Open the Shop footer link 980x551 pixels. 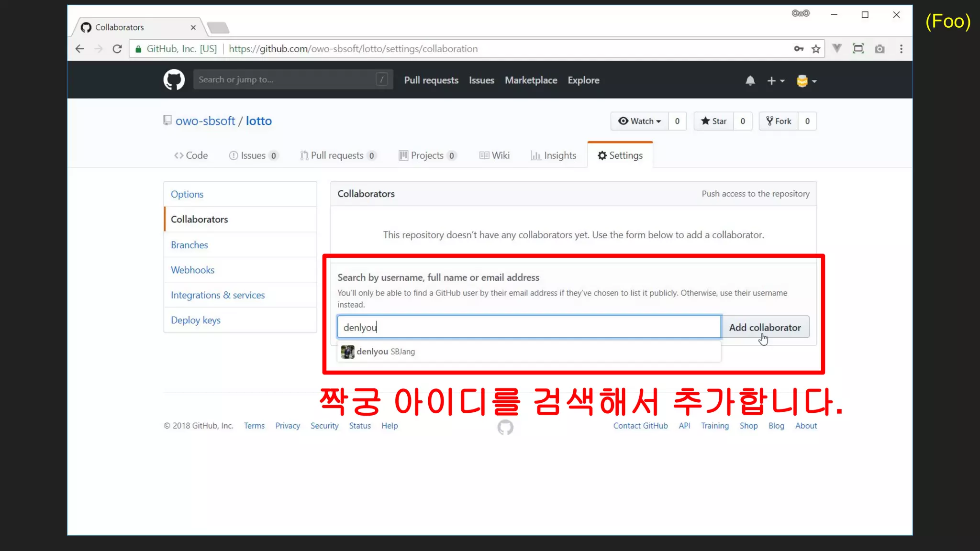coord(748,426)
